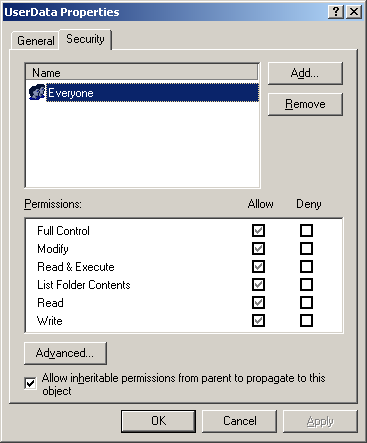Select the Security tab
367x443 pixels.
[x=85, y=39]
